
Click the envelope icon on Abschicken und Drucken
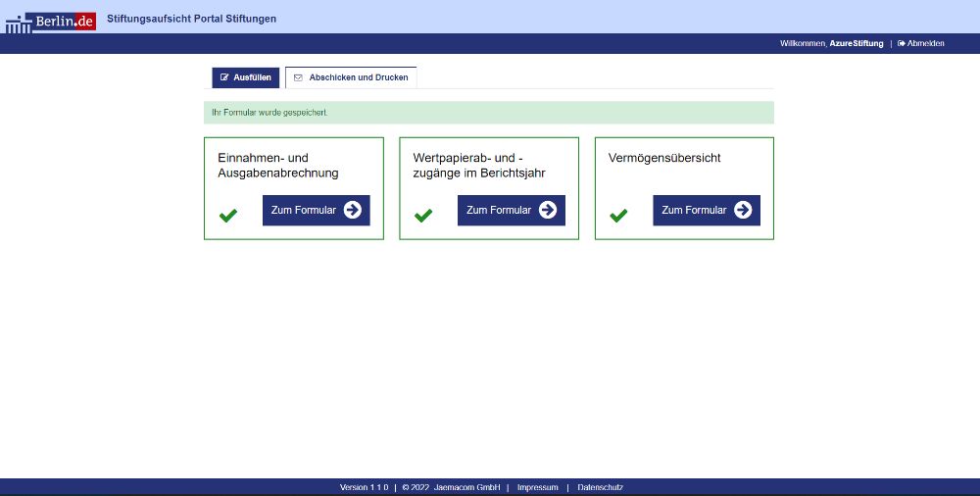(298, 77)
